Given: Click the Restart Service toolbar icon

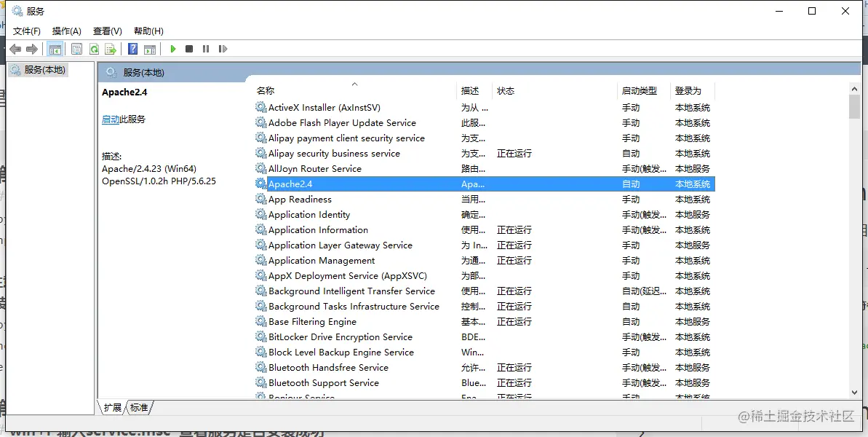Looking at the screenshot, I should click(x=223, y=50).
